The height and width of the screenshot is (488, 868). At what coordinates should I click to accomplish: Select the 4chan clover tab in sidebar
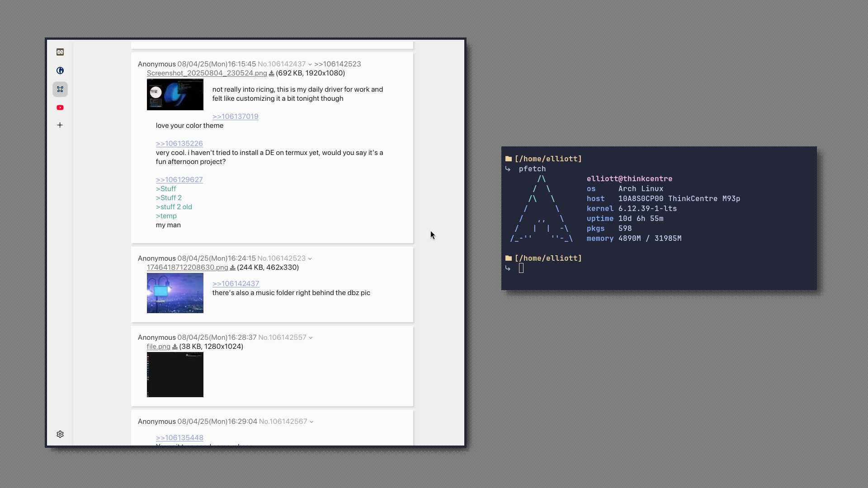pos(60,89)
